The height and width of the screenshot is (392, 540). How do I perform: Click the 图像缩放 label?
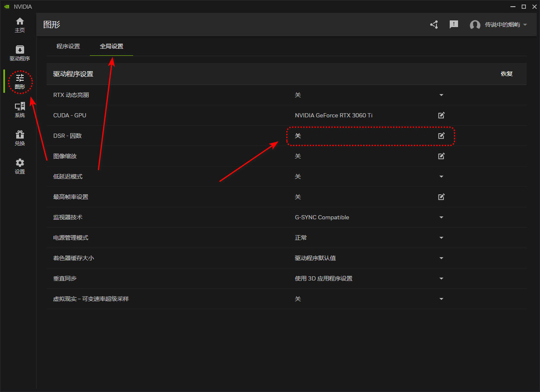coord(65,156)
